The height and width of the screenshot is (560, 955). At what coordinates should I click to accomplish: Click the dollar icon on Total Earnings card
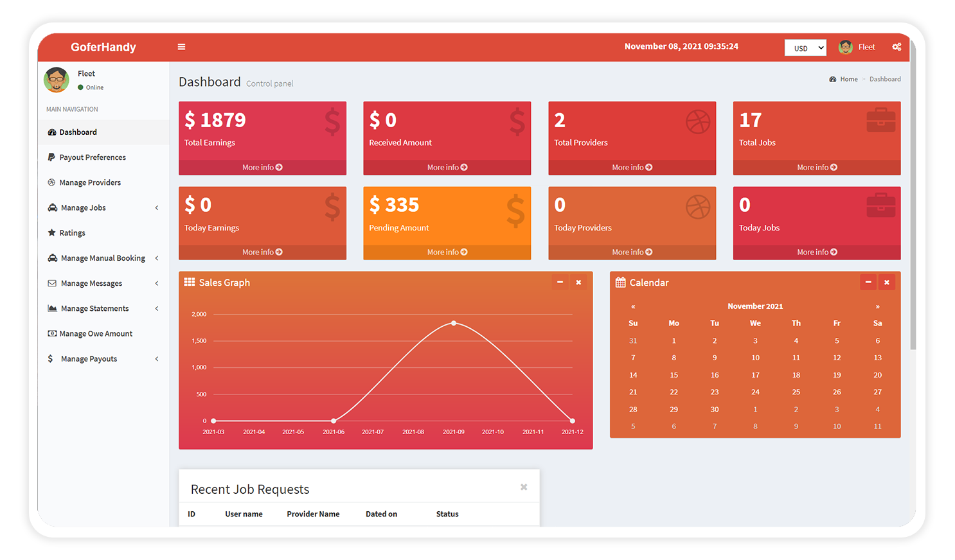pyautogui.click(x=332, y=121)
